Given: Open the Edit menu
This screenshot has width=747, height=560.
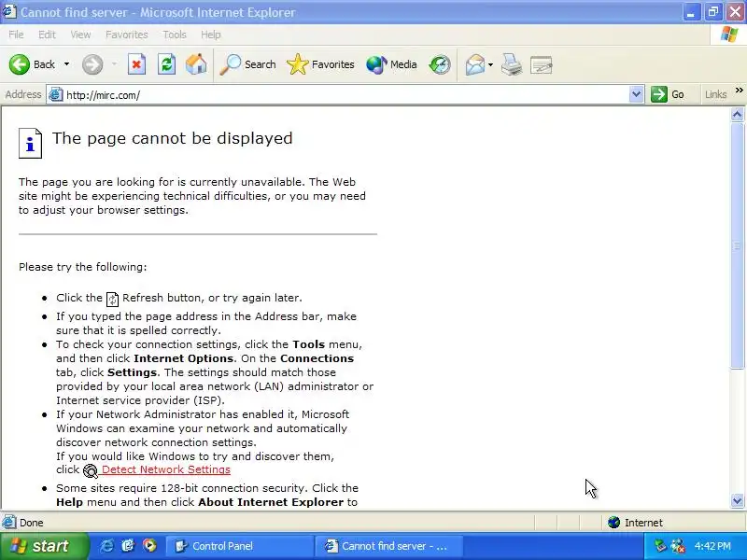Looking at the screenshot, I should (47, 35).
